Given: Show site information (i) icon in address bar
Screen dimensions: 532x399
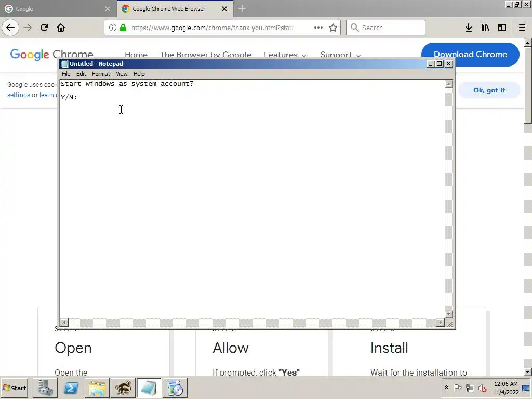Looking at the screenshot, I should click(113, 28).
